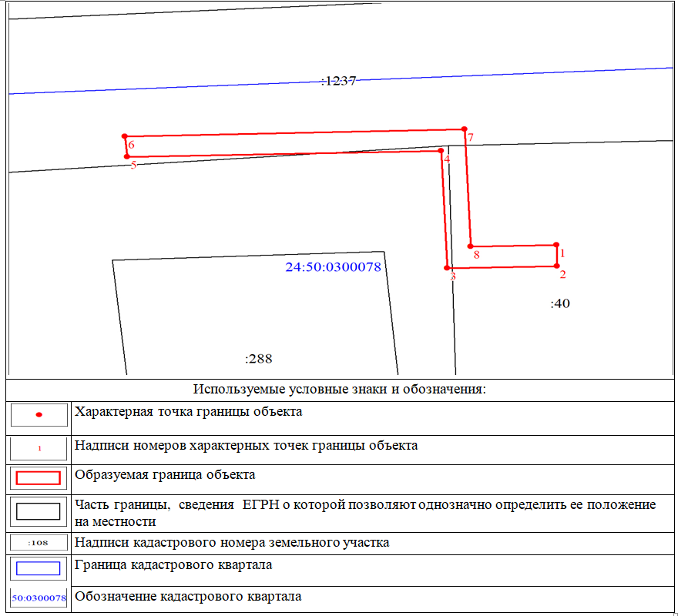Click the red rectangle legend symbol
The height and width of the screenshot is (616, 678).
39,477
